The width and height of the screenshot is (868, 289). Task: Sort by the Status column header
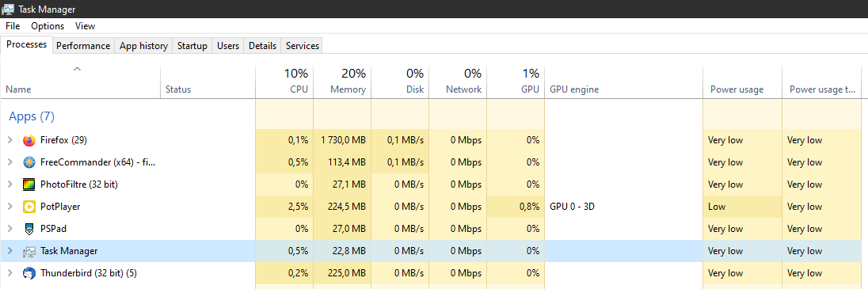click(x=208, y=82)
